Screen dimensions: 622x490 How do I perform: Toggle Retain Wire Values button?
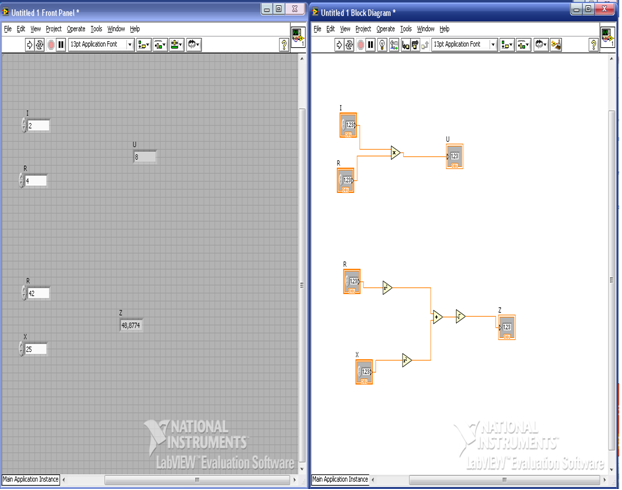tap(393, 45)
